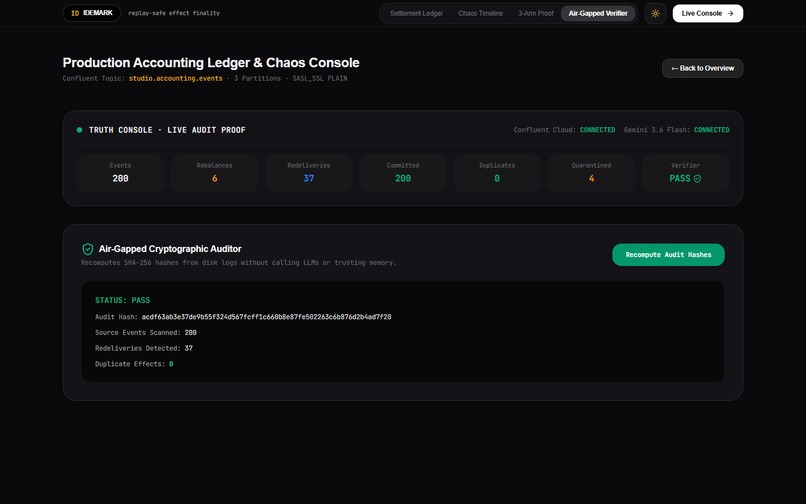Click the shield icon beside Air-Gapped Cryptographic Auditor

(88, 249)
